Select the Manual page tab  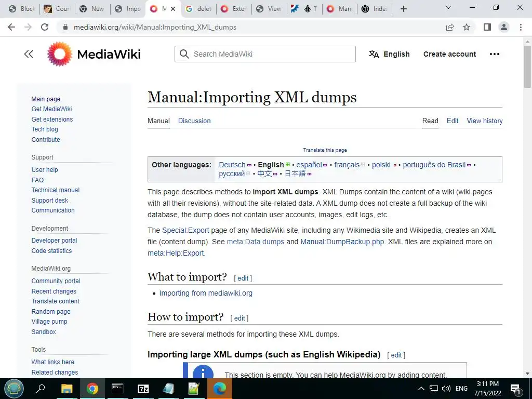(x=158, y=121)
